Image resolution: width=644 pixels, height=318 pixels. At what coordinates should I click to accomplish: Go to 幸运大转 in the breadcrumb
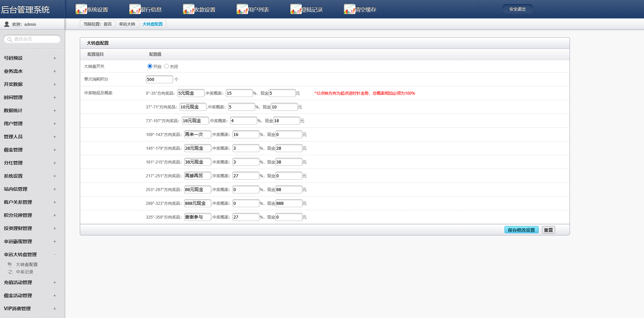[127, 24]
